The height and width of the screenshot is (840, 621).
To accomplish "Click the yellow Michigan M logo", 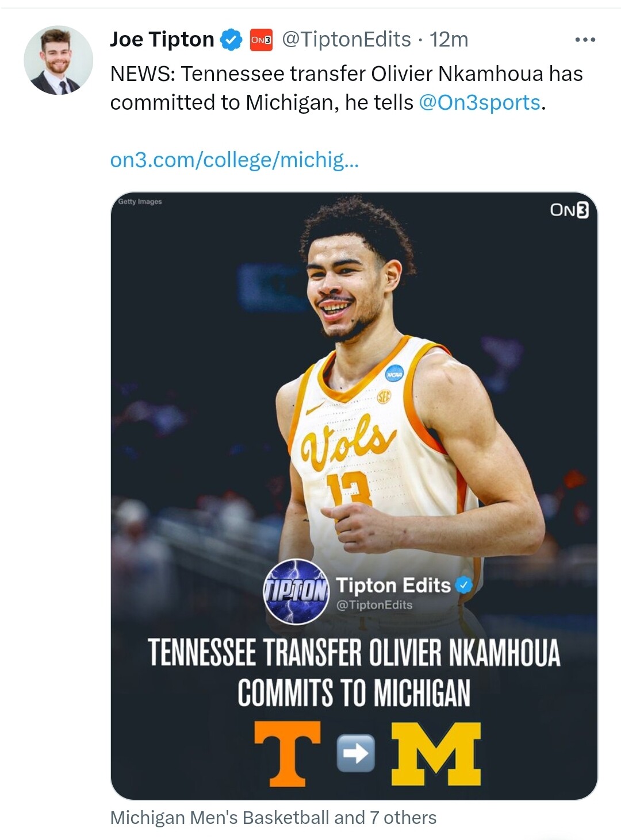I will [436, 753].
